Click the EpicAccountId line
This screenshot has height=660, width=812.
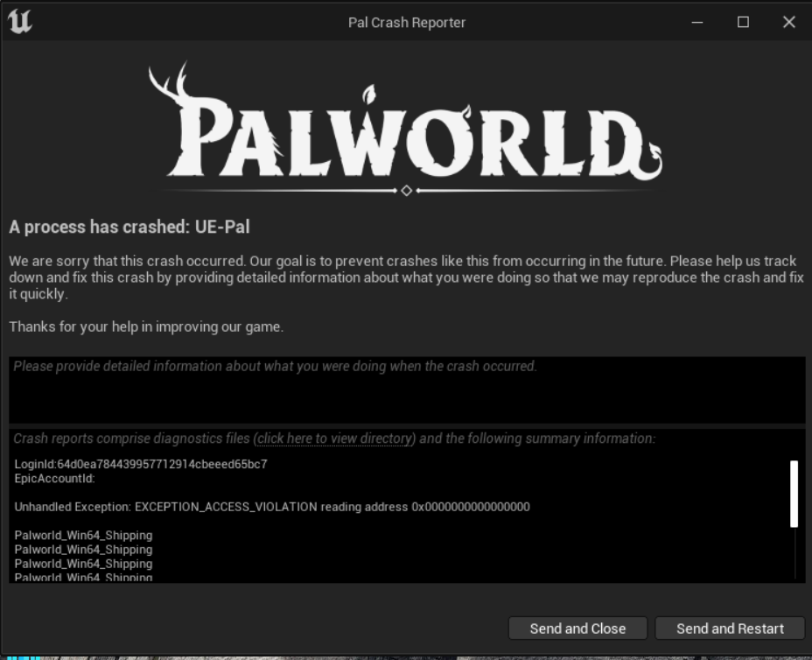point(54,479)
